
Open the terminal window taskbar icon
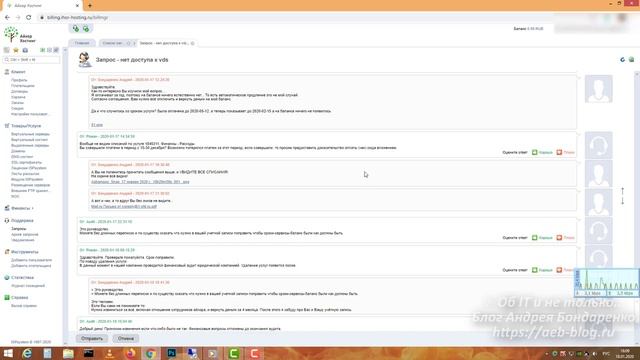89,353
